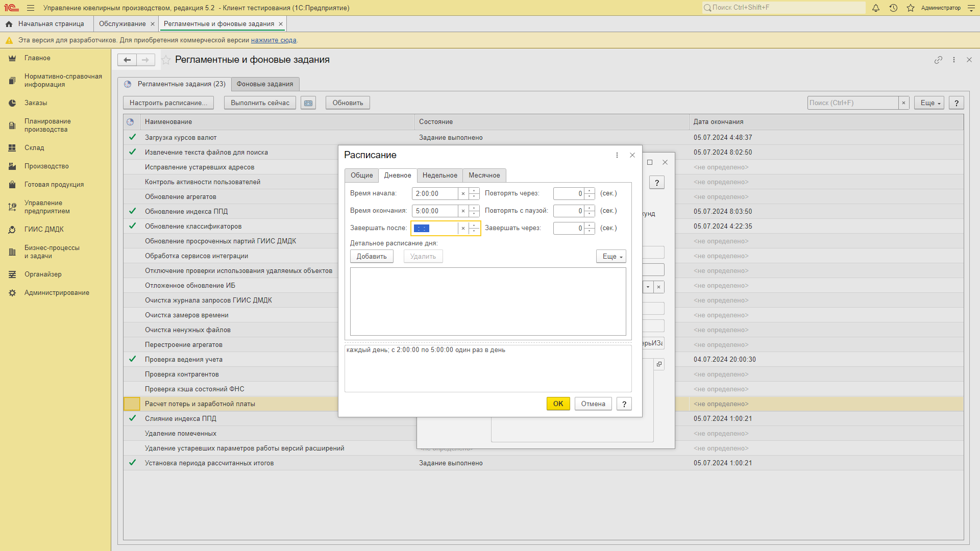
Task: Go back with the left arrow button
Action: [127, 60]
